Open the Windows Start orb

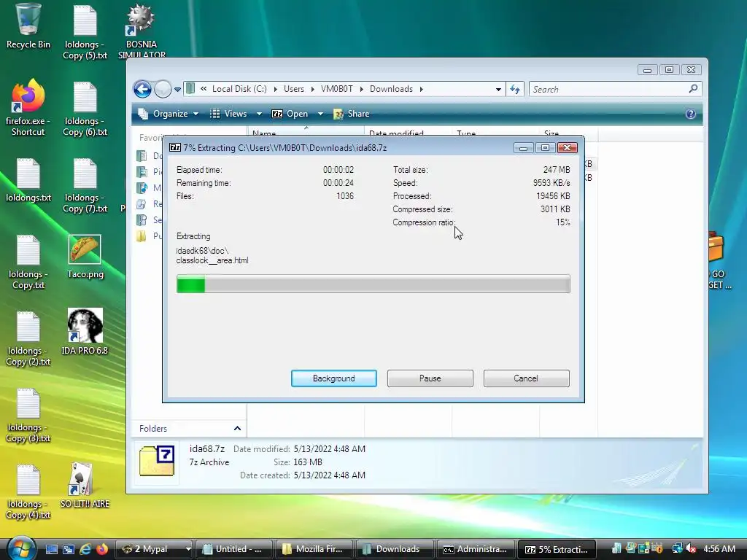[21, 548]
